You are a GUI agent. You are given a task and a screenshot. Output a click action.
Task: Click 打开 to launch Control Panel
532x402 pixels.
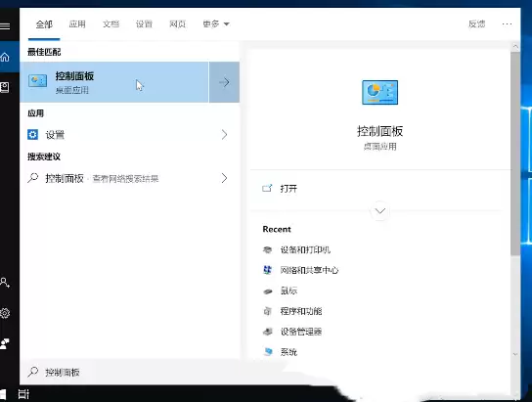coord(288,188)
